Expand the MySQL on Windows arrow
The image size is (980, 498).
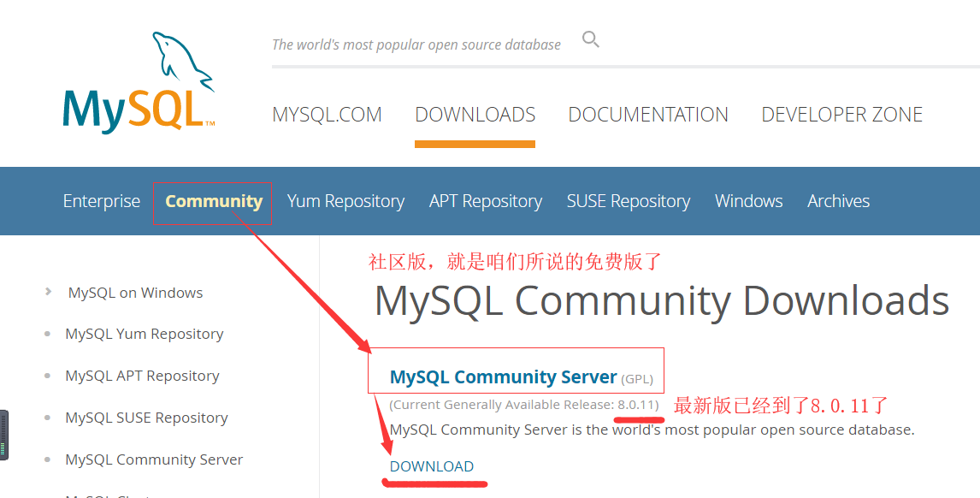pyautogui.click(x=48, y=292)
